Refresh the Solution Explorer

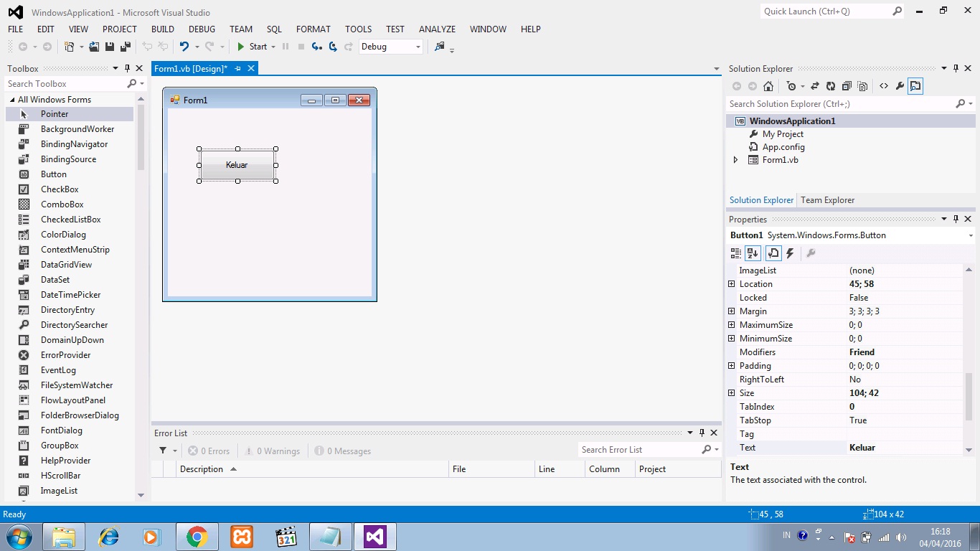(x=831, y=85)
